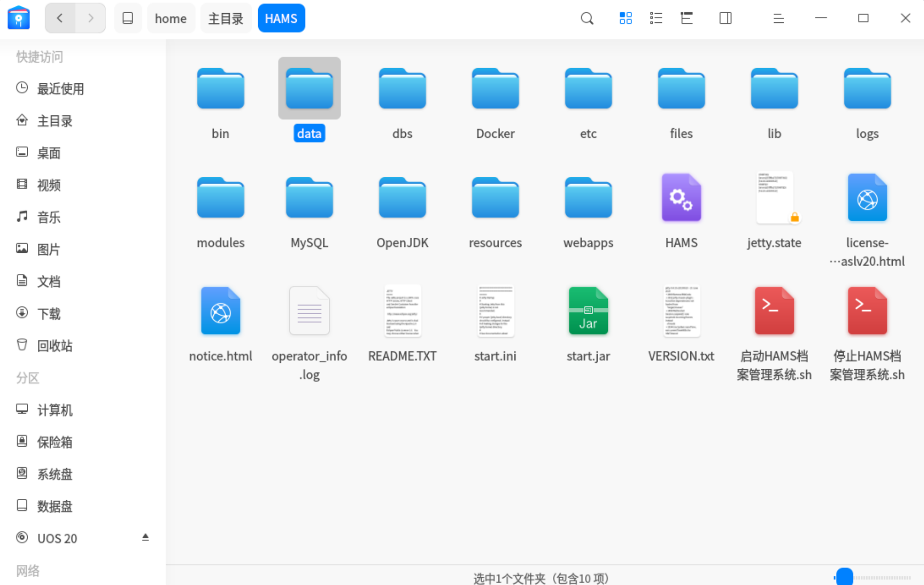This screenshot has width=924, height=585.
Task: Click the HAMS breadcrumb dropdown
Action: click(281, 19)
